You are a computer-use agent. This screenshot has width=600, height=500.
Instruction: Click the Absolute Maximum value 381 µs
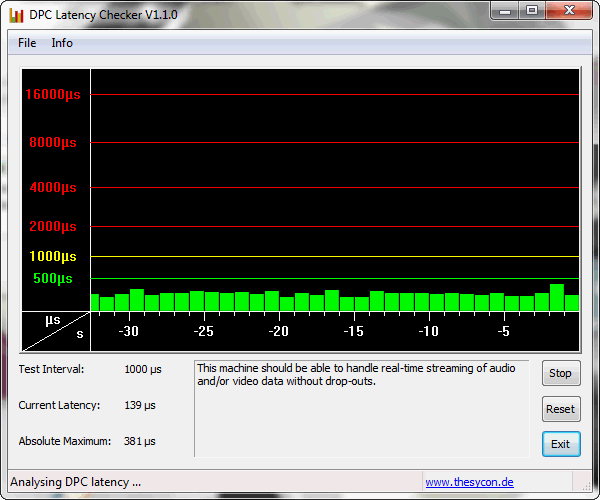point(139,441)
